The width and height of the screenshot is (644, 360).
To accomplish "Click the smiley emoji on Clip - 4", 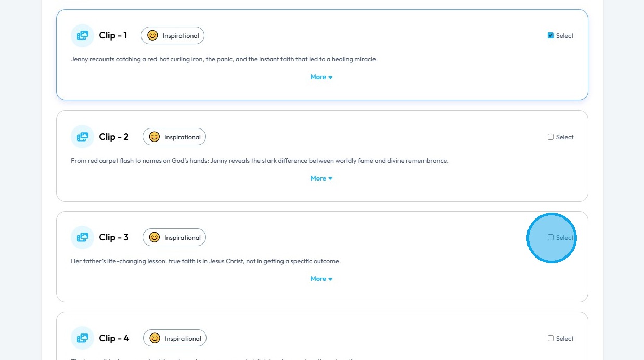I will (154, 338).
